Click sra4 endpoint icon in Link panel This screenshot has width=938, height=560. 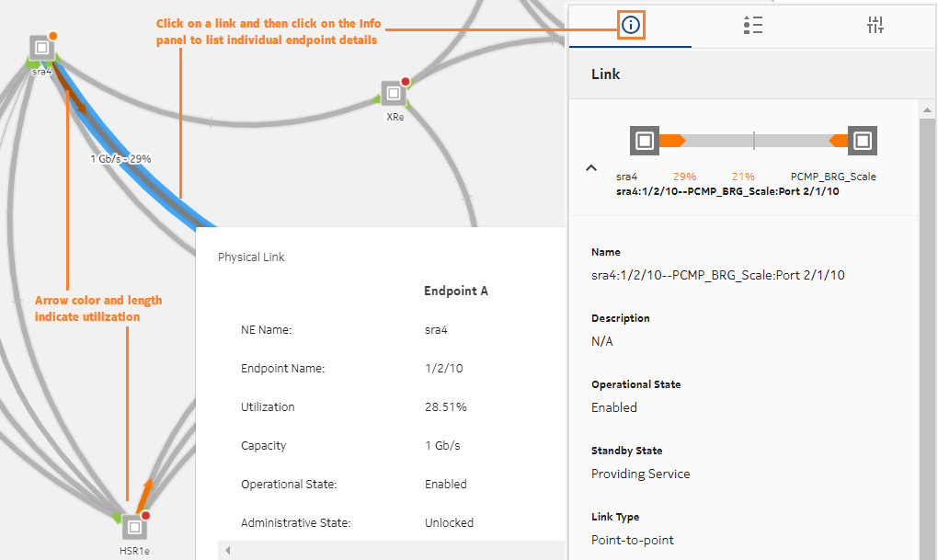point(645,141)
